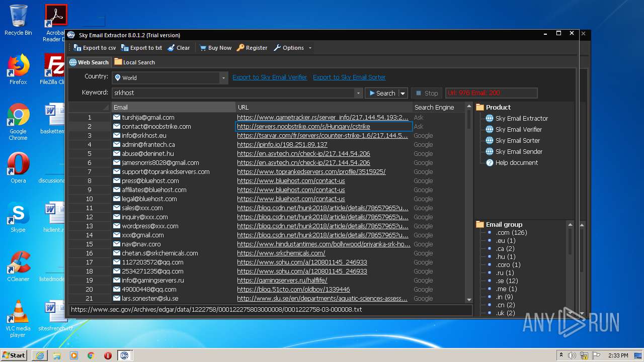
Task: Open the Options menu
Action: [292, 48]
